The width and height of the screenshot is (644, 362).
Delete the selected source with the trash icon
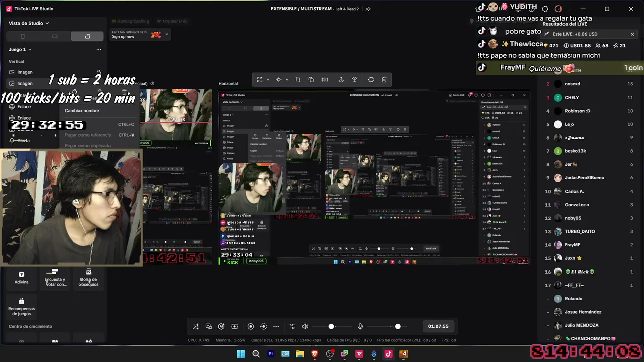(x=384, y=80)
